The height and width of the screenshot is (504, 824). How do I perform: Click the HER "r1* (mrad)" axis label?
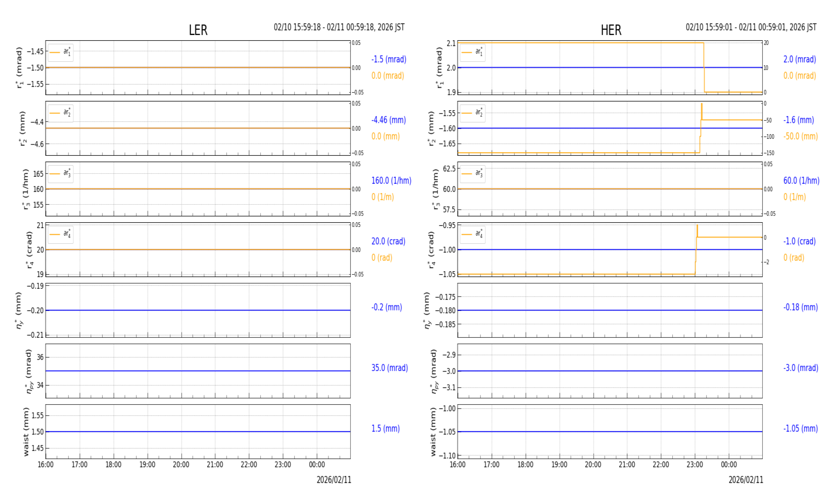(x=439, y=68)
